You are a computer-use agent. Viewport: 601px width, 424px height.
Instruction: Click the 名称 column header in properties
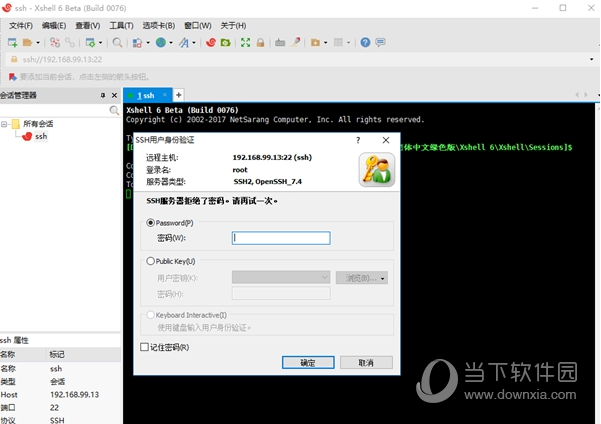click(x=23, y=355)
